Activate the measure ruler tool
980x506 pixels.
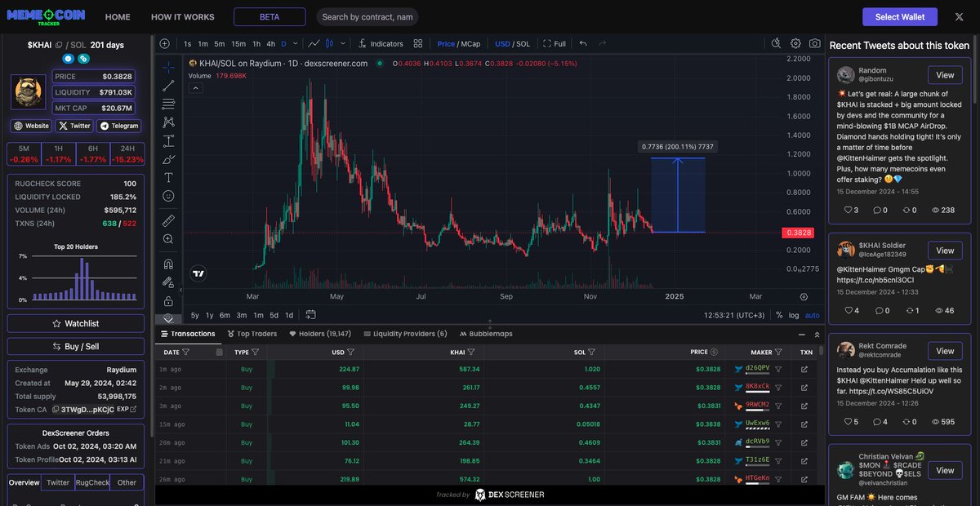[168, 220]
